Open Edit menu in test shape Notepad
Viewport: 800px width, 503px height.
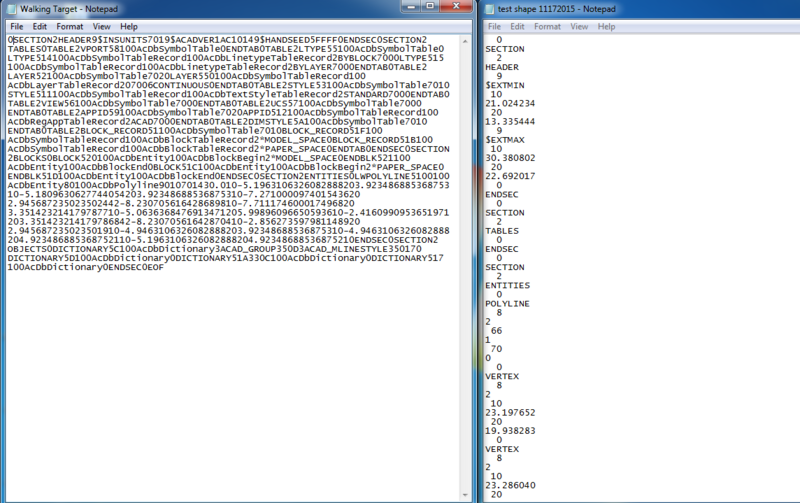517,27
